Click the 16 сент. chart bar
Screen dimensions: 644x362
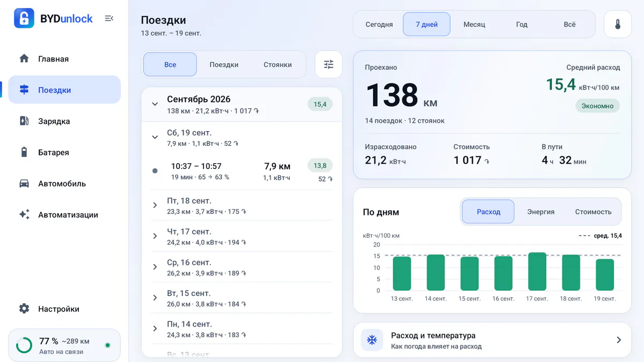(503, 274)
